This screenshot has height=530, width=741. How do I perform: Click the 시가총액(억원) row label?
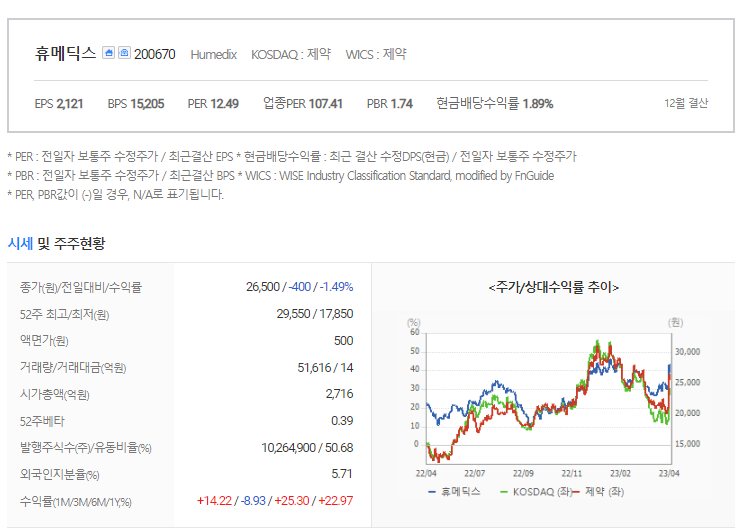54,394
